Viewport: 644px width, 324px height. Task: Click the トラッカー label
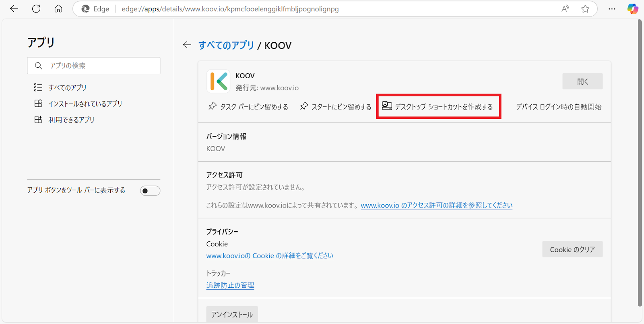tap(218, 273)
